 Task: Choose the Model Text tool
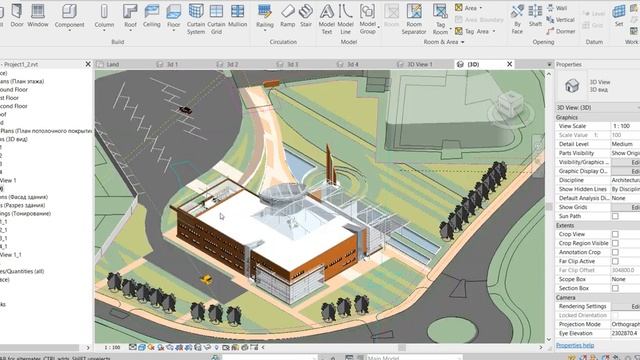pos(327,19)
